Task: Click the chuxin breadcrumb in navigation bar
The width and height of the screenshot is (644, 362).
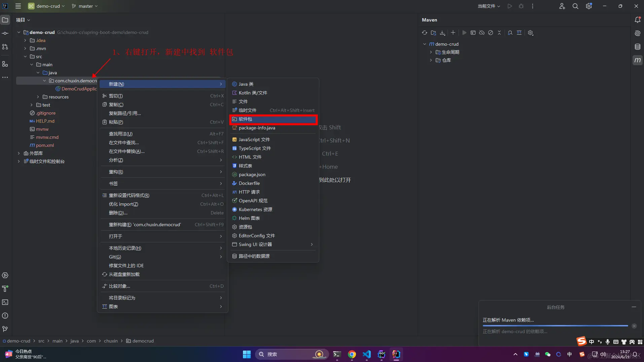Action: [x=111, y=341]
